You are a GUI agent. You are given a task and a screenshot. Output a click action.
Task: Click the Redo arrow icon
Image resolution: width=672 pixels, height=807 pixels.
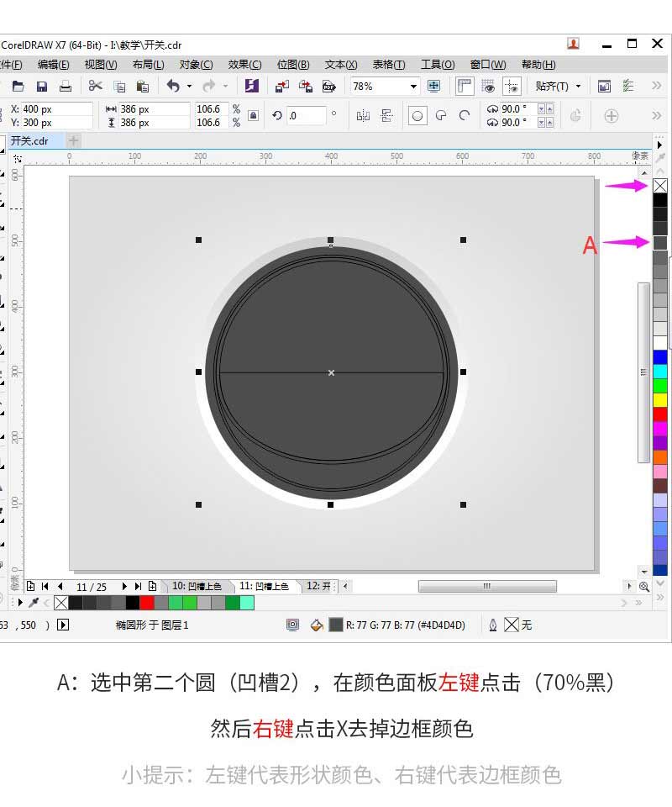[209, 86]
